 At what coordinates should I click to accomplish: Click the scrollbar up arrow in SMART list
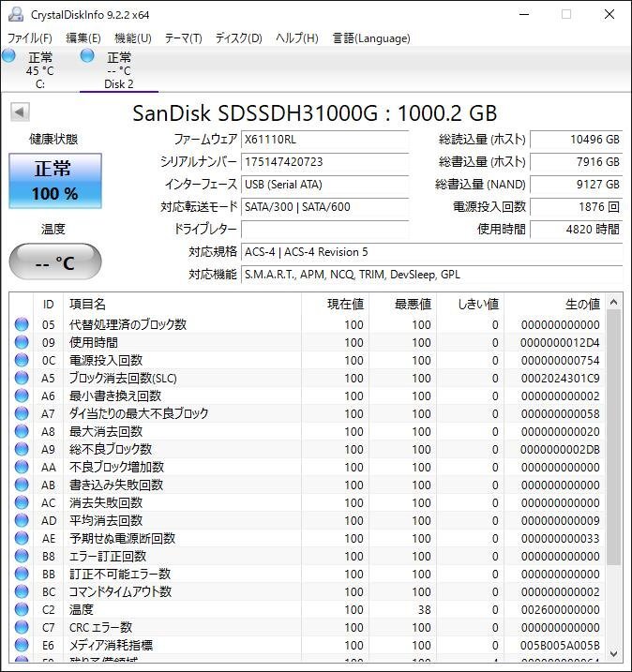click(613, 302)
